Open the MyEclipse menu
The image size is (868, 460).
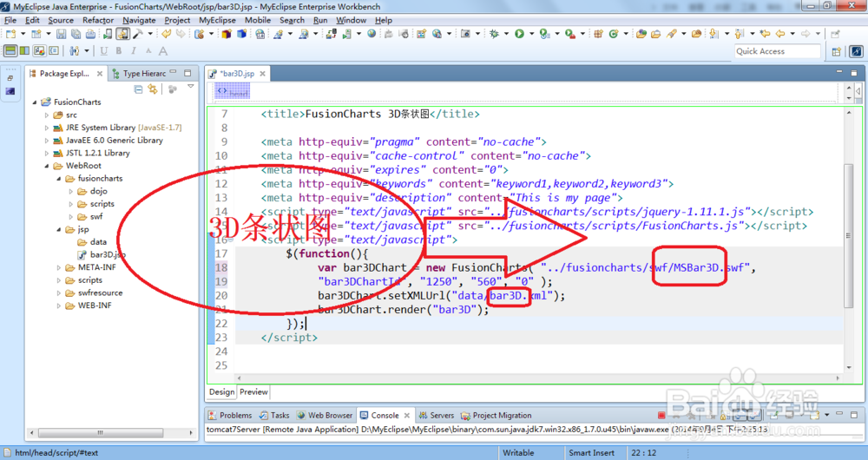coord(217,20)
